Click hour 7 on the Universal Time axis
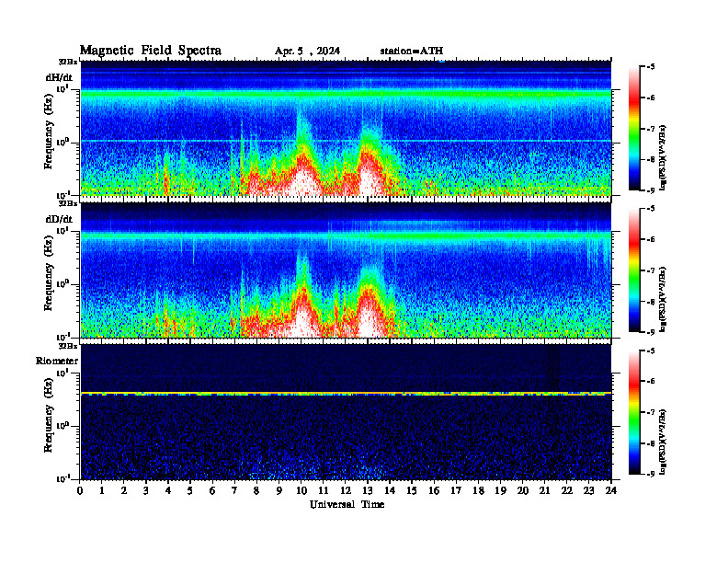Screen dimensions: 728x563 click(x=234, y=491)
